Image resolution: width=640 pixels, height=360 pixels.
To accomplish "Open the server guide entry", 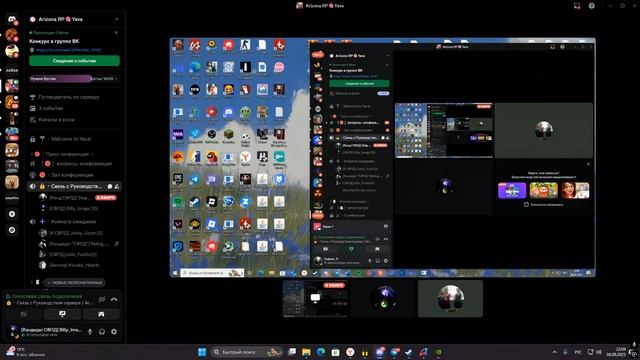I will (x=69, y=97).
